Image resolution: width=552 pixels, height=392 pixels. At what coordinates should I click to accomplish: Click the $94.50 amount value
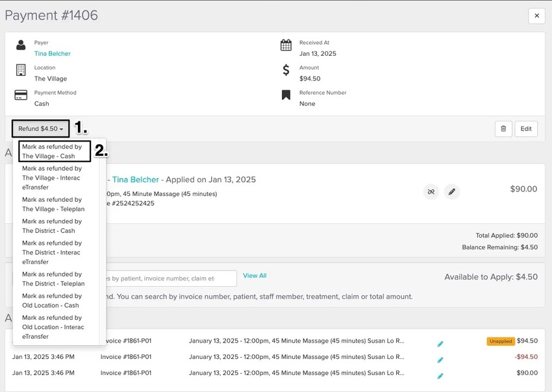(x=310, y=79)
